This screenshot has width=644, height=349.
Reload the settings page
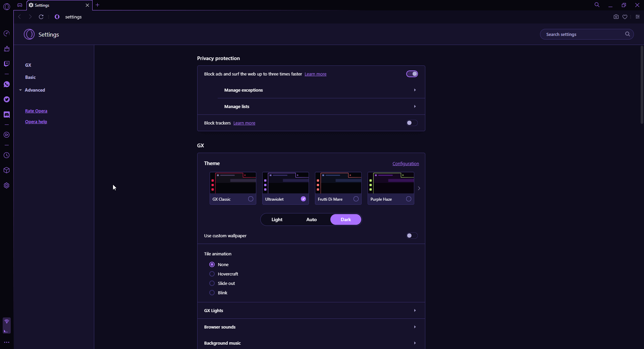[41, 17]
